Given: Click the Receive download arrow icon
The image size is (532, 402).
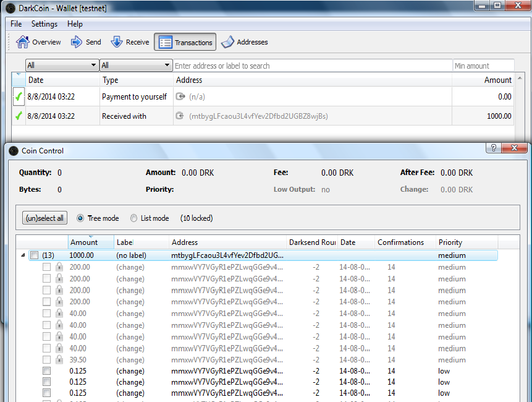Looking at the screenshot, I should point(117,42).
